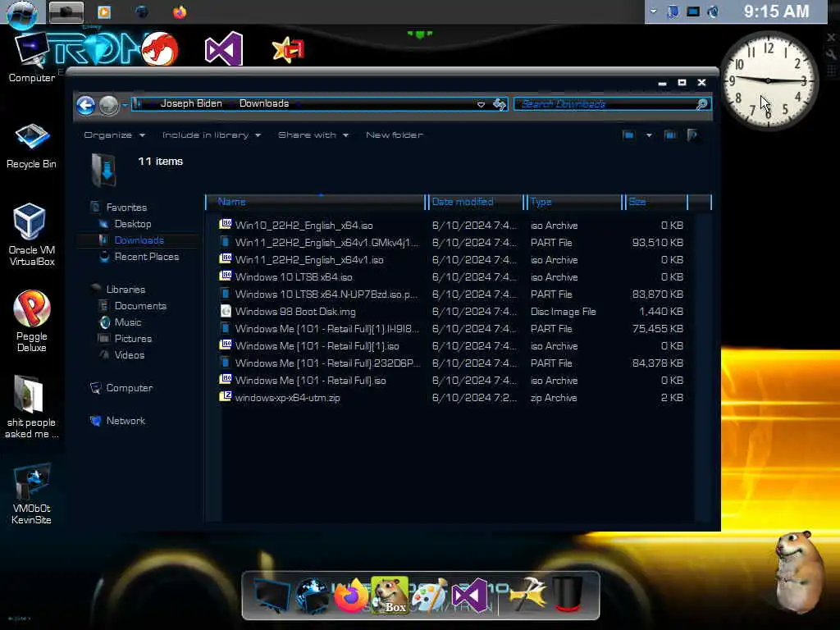Image resolution: width=840 pixels, height=630 pixels.
Task: Click the Explorer Forward arrow button
Action: 109,105
